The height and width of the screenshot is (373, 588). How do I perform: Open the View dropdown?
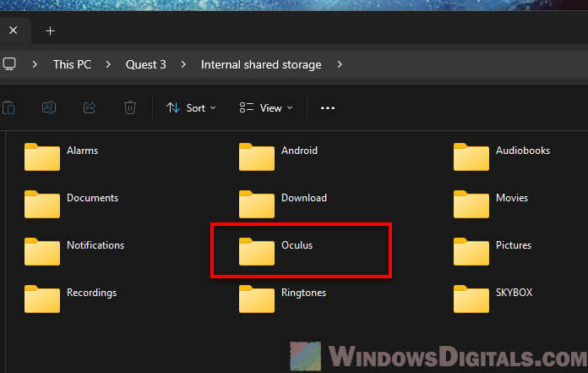[266, 108]
